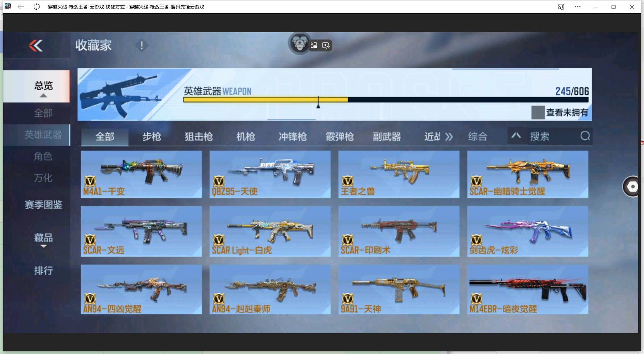Tick the 查看未拥有 checkbox
644x354 pixels.
pos(538,112)
